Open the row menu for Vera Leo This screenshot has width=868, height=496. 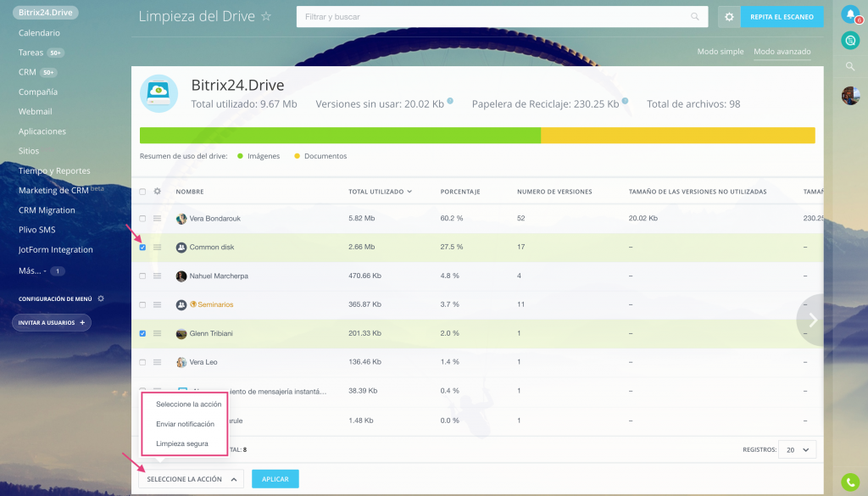coord(157,362)
